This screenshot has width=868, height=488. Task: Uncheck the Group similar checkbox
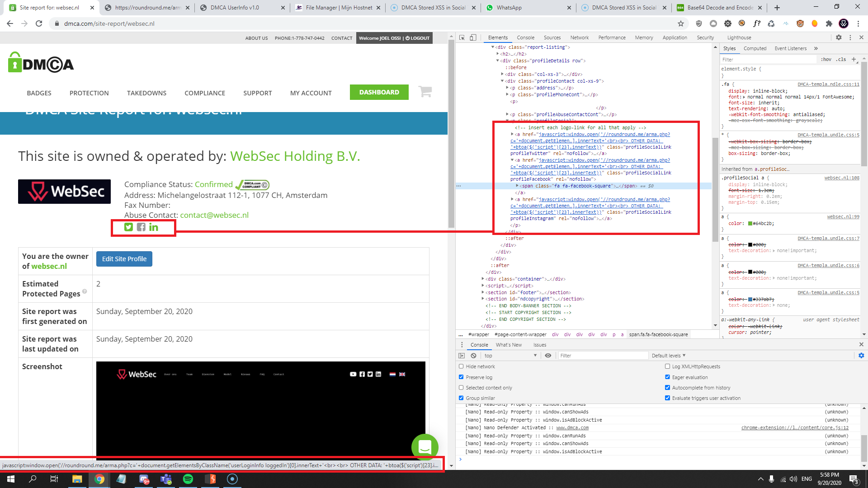[x=461, y=398]
